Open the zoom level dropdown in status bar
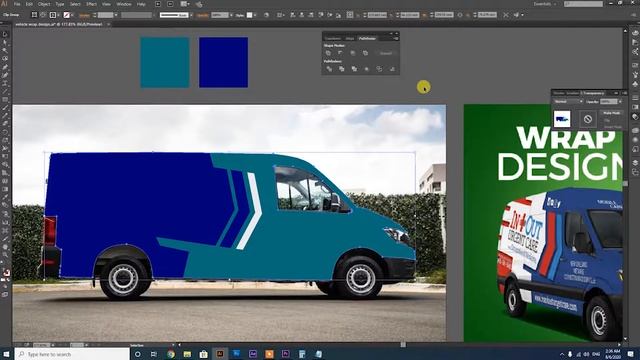 pyautogui.click(x=53, y=345)
